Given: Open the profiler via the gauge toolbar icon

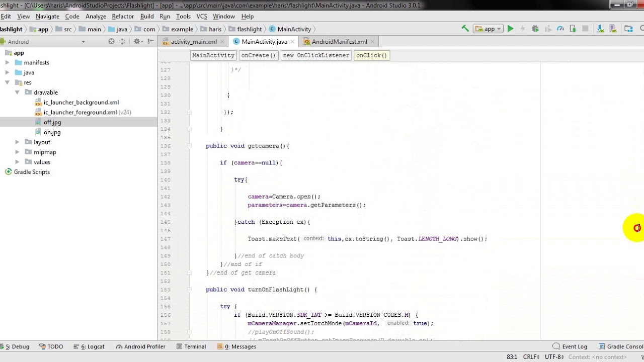Looking at the screenshot, I should (560, 29).
